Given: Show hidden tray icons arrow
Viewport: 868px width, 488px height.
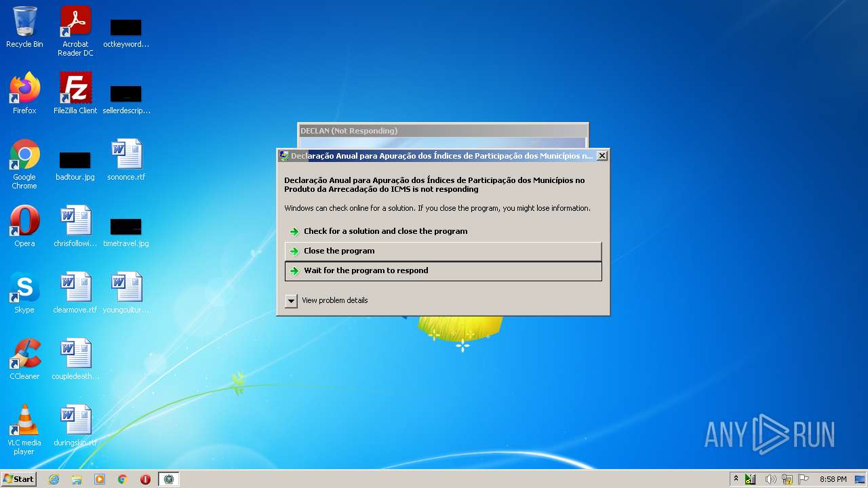Looking at the screenshot, I should point(736,479).
